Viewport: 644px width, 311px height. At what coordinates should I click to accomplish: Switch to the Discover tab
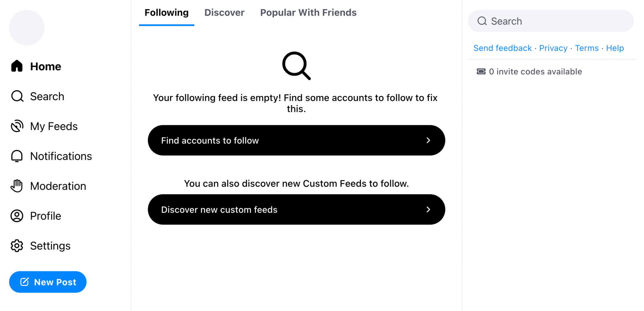[225, 13]
